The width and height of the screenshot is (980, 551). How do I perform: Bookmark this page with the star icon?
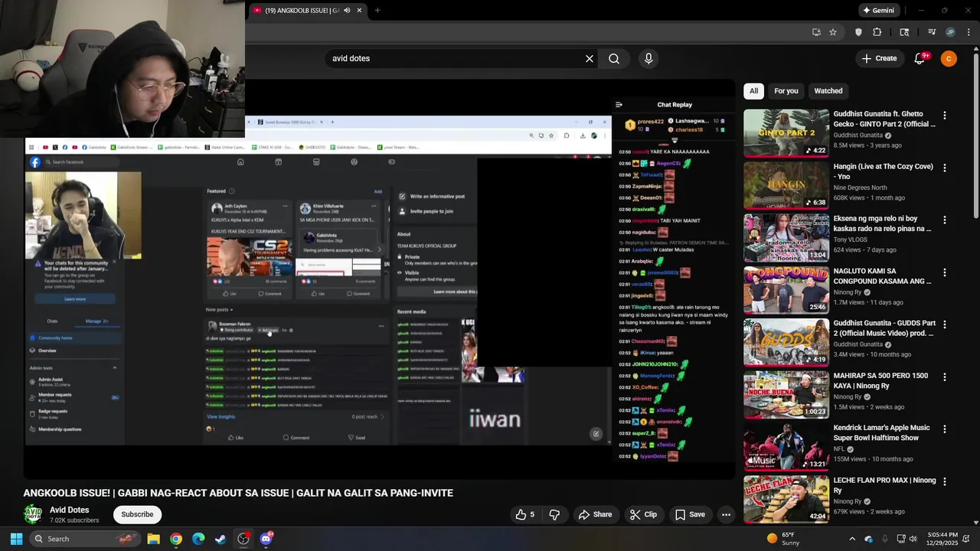pos(833,32)
